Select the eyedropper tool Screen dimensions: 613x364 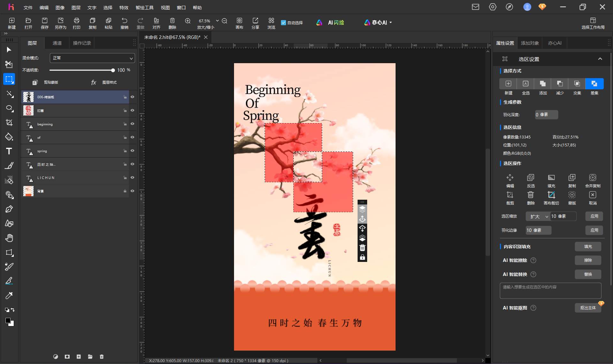coord(9,295)
